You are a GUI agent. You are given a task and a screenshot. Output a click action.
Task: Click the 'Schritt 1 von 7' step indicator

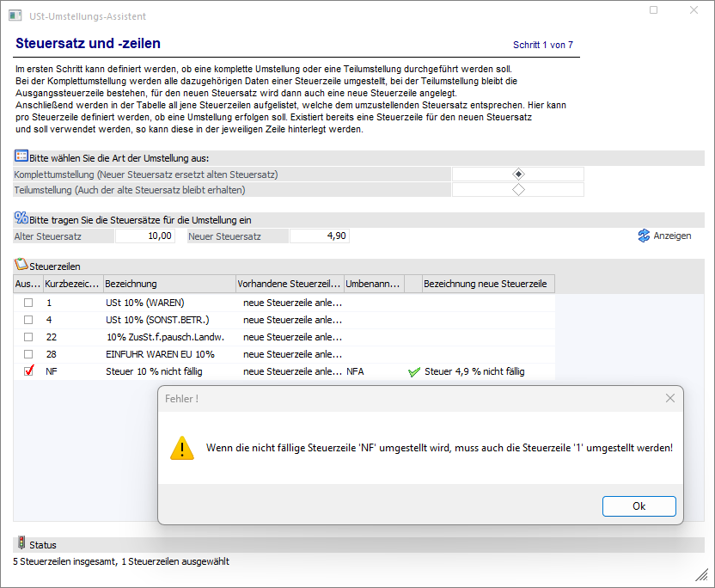tap(542, 45)
